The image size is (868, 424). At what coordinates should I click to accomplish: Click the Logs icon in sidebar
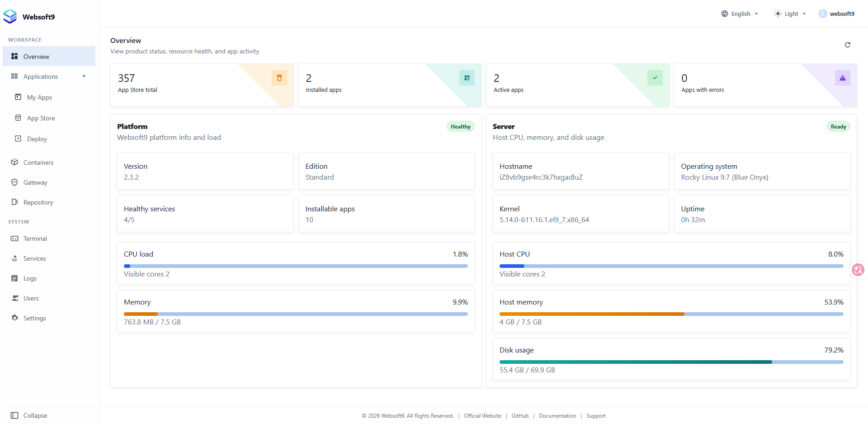click(x=14, y=278)
